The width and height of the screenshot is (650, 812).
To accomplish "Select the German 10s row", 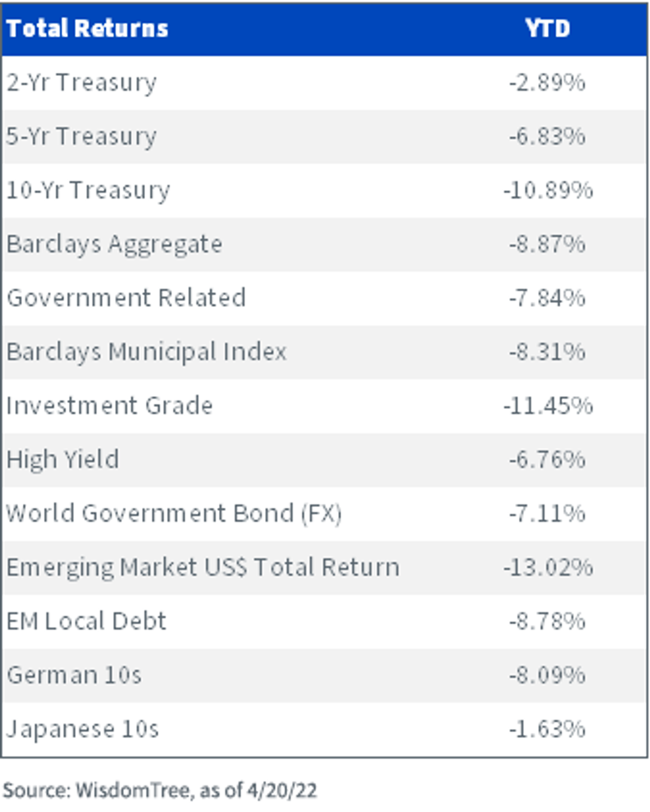I will (x=324, y=675).
